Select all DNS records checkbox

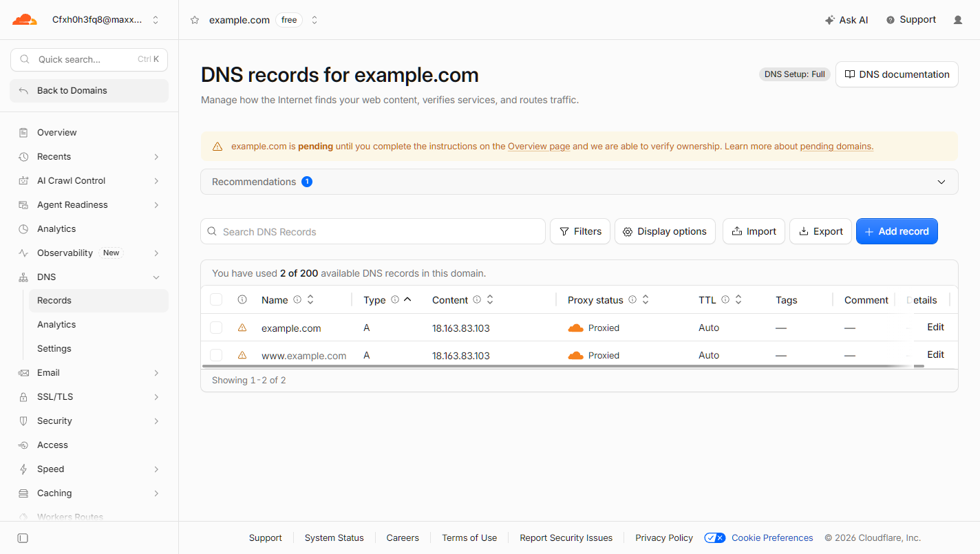pos(216,299)
